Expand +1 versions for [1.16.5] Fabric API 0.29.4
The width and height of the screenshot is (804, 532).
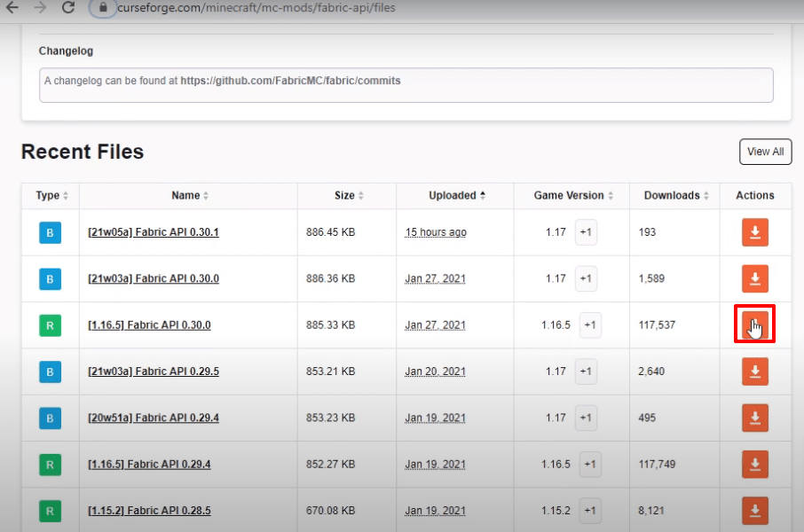[590, 465]
